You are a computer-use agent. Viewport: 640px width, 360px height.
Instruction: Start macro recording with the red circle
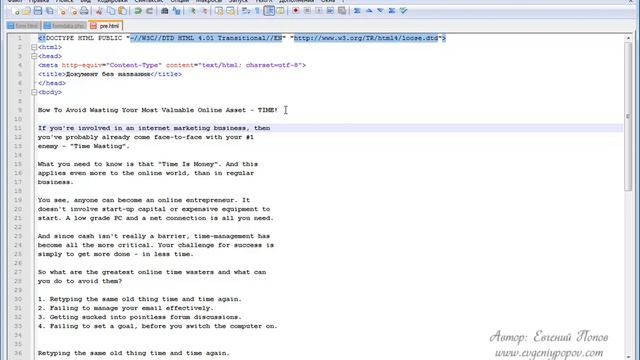click(296, 11)
